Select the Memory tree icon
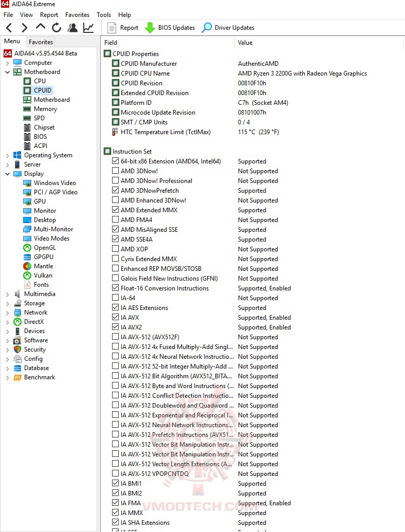 (27, 109)
